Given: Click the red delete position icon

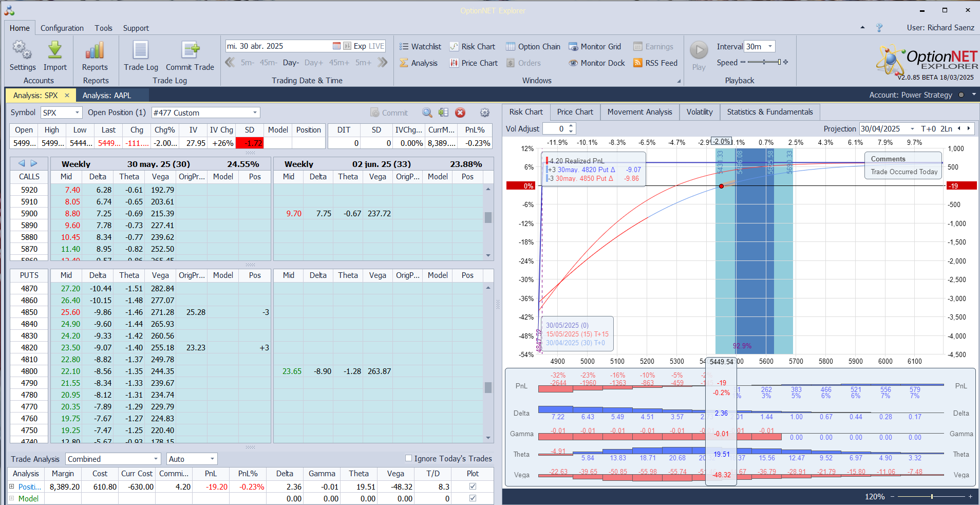Looking at the screenshot, I should (x=460, y=113).
